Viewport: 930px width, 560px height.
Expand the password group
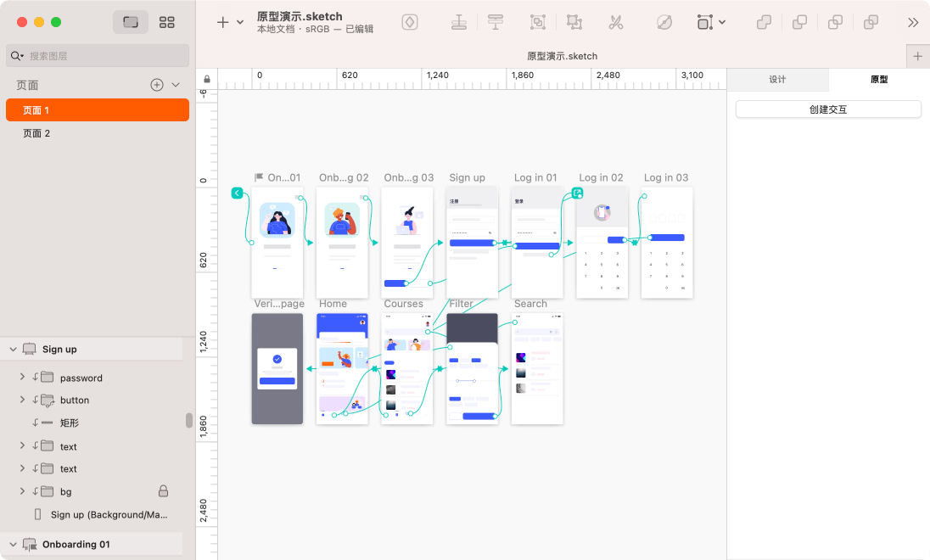[23, 377]
